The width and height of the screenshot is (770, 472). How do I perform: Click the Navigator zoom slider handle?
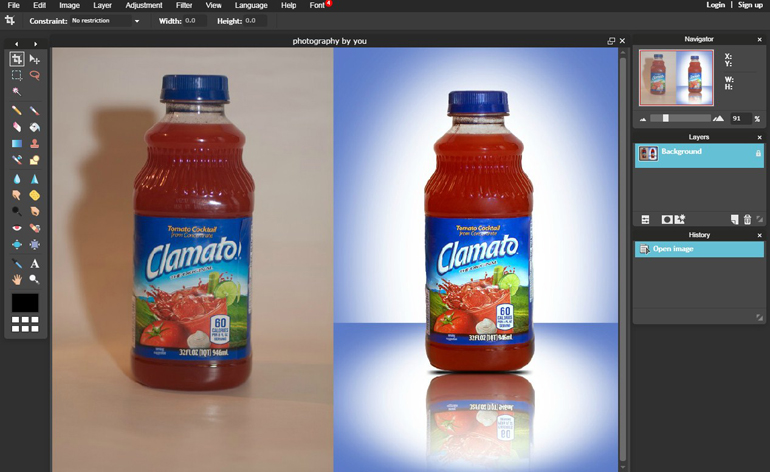tap(665, 118)
